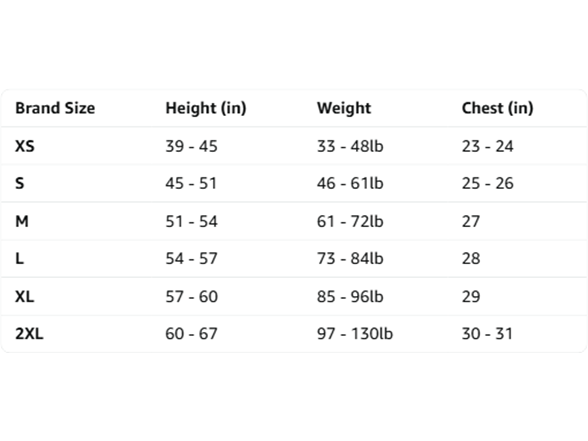Viewport: 588px width, 441px height.
Task: Select the 46 - 61lb weight cell
Action: coord(350,183)
